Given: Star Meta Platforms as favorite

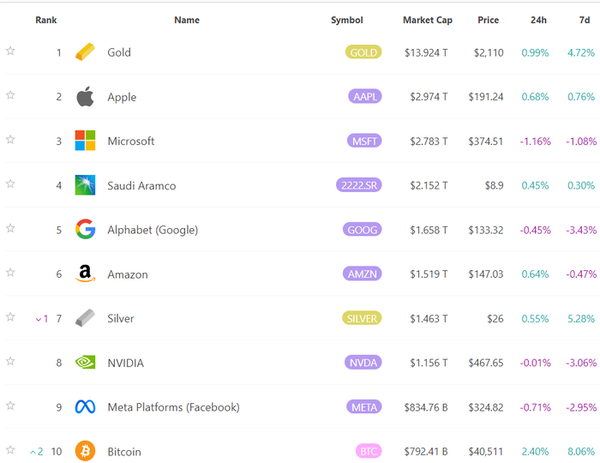Looking at the screenshot, I should [x=10, y=405].
